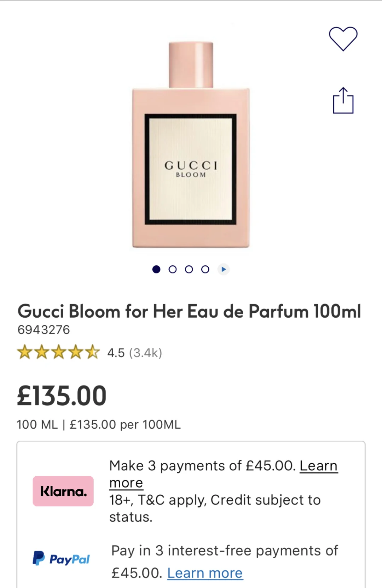Click the half-filled fifth rating star

point(93,353)
